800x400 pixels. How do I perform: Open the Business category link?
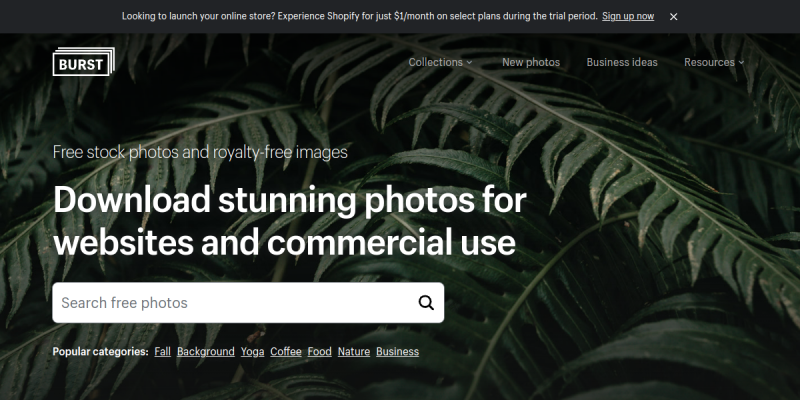pos(397,352)
